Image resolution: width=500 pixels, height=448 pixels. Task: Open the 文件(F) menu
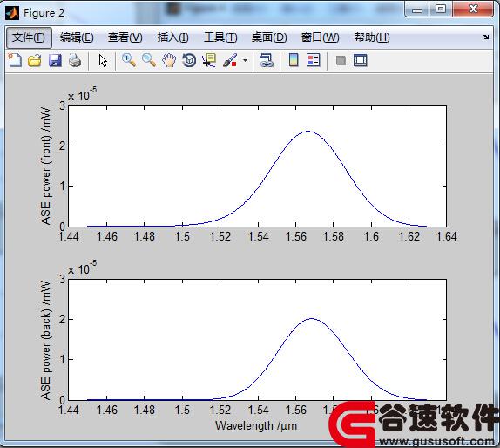tap(29, 37)
